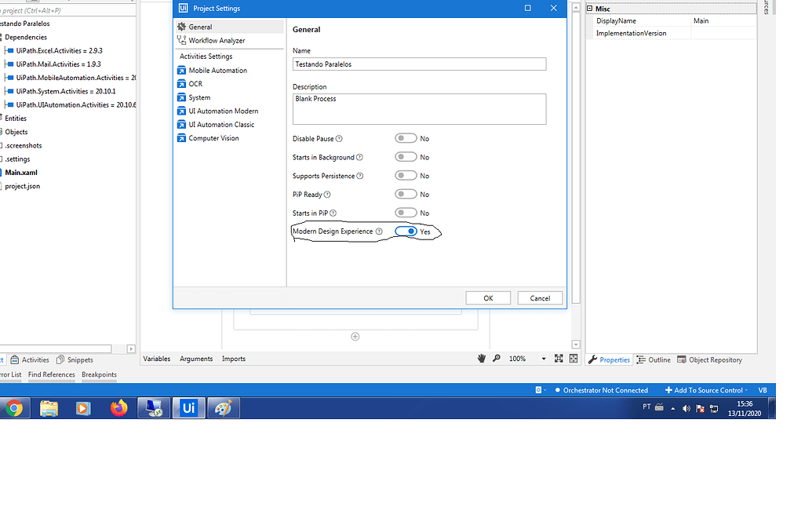This screenshot has width=812, height=507.
Task: Open the Variables panel tab
Action: tap(156, 358)
